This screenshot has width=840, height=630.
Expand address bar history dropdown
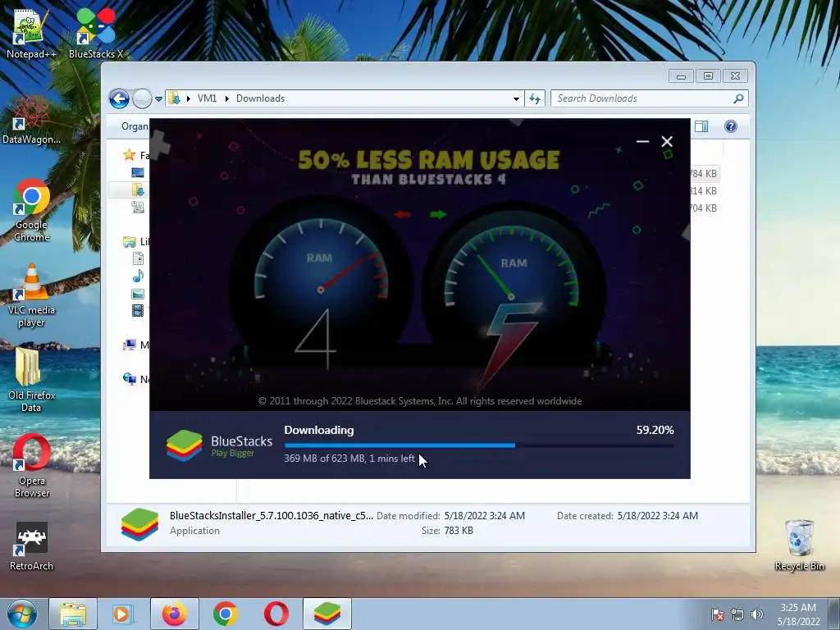click(516, 98)
